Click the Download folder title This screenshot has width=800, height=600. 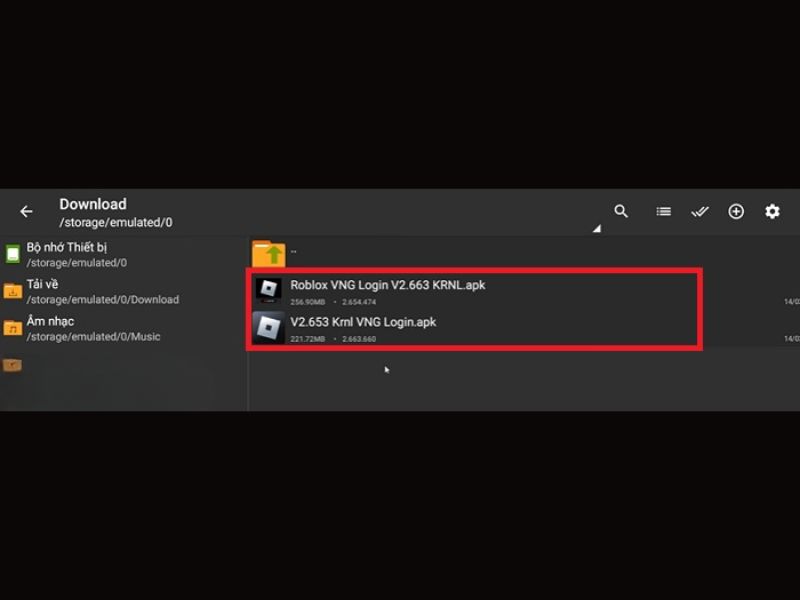pyautogui.click(x=93, y=204)
